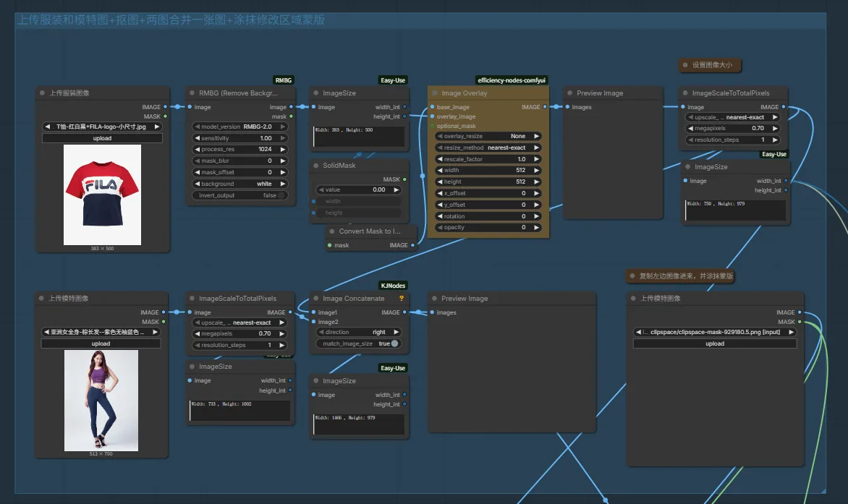
Task: Increase the megapixels 0.70 value in top-right node
Action: click(775, 129)
